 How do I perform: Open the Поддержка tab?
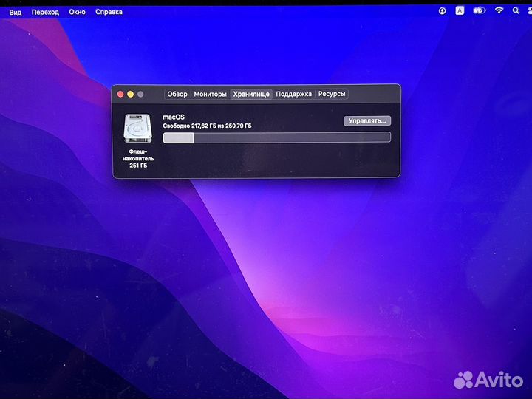point(293,94)
